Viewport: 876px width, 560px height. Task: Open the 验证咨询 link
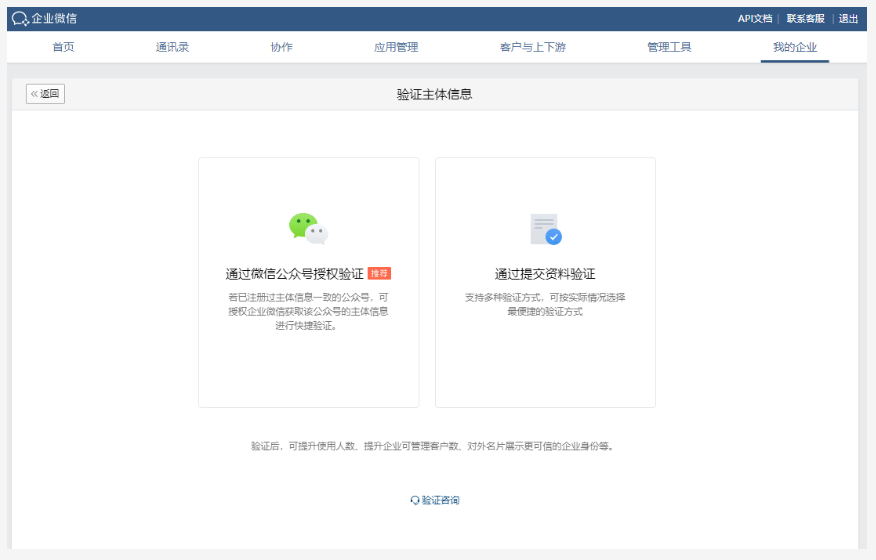[435, 500]
